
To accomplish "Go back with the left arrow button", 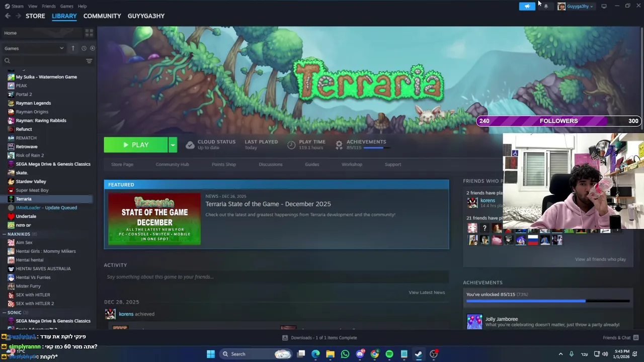I will tap(8, 16).
